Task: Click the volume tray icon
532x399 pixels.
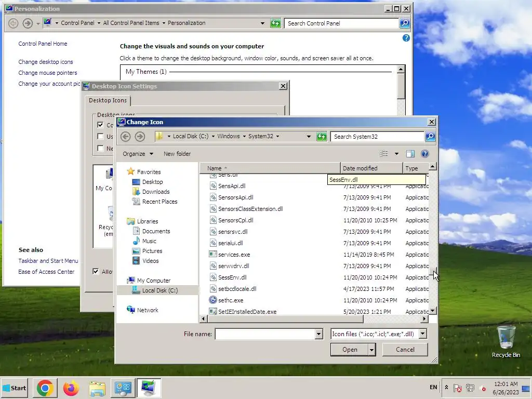Action: point(483,388)
